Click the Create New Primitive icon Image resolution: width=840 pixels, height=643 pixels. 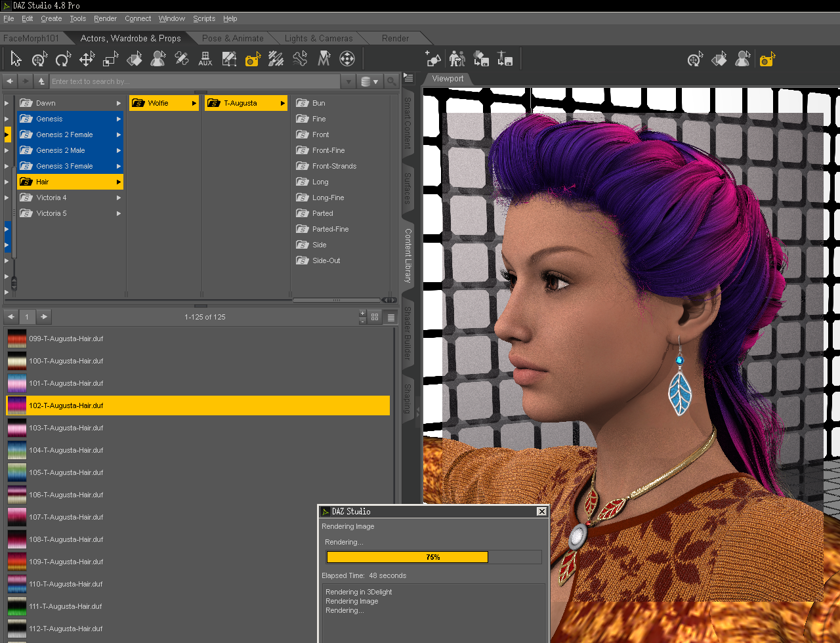[433, 60]
